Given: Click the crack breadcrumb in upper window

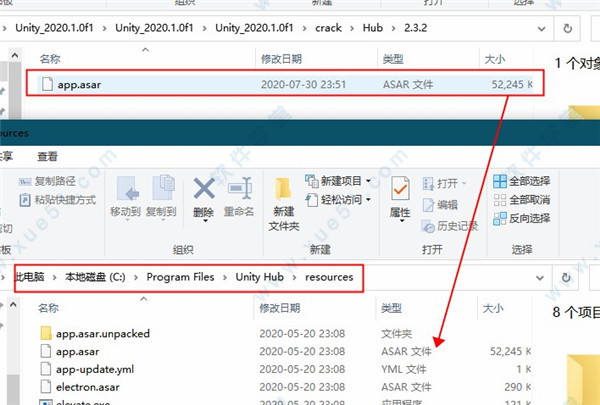Looking at the screenshot, I should tap(328, 28).
